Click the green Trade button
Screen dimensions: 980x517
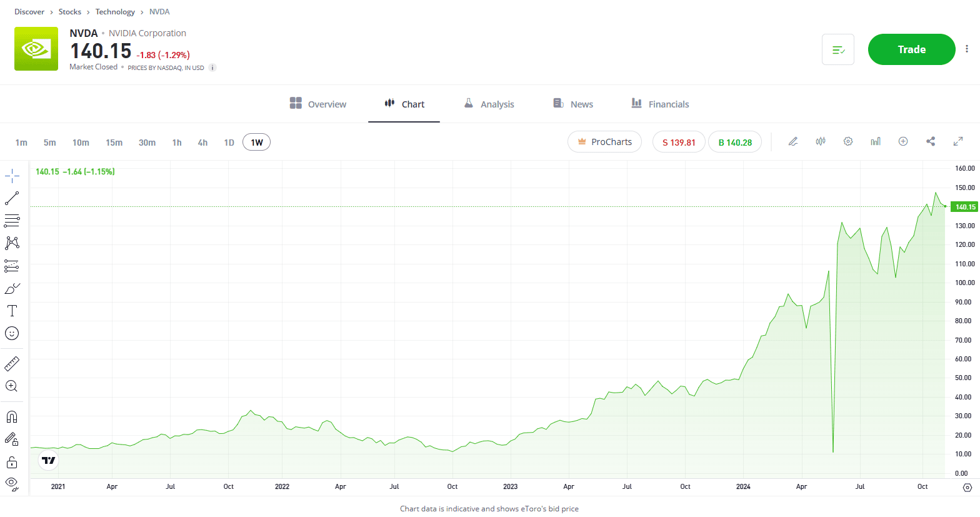(x=912, y=49)
